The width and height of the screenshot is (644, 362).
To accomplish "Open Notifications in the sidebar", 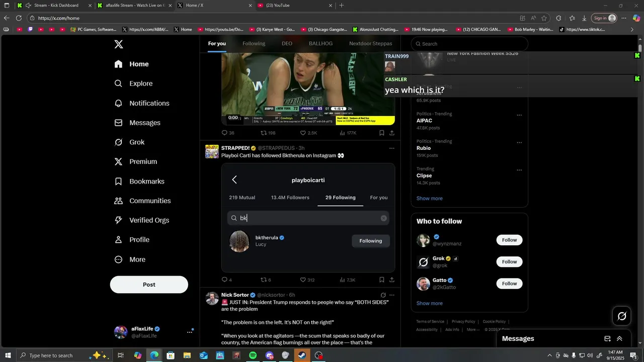I will (142, 103).
